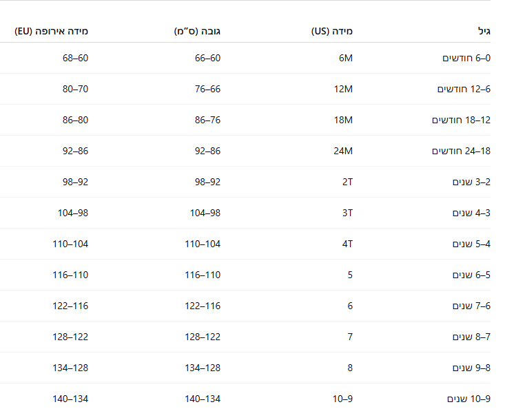Select the height cell reading 76–66

pyautogui.click(x=207, y=89)
